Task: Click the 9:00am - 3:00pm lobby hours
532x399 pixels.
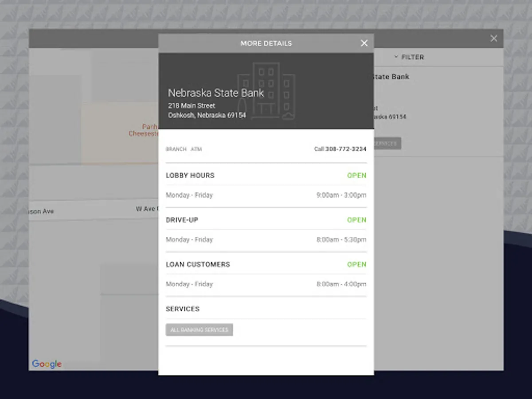Action: click(341, 195)
